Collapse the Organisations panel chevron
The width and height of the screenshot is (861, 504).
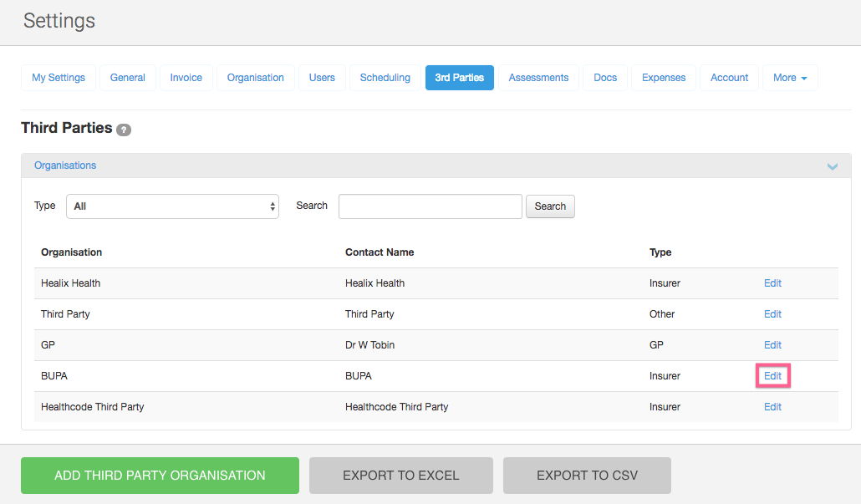coord(832,166)
